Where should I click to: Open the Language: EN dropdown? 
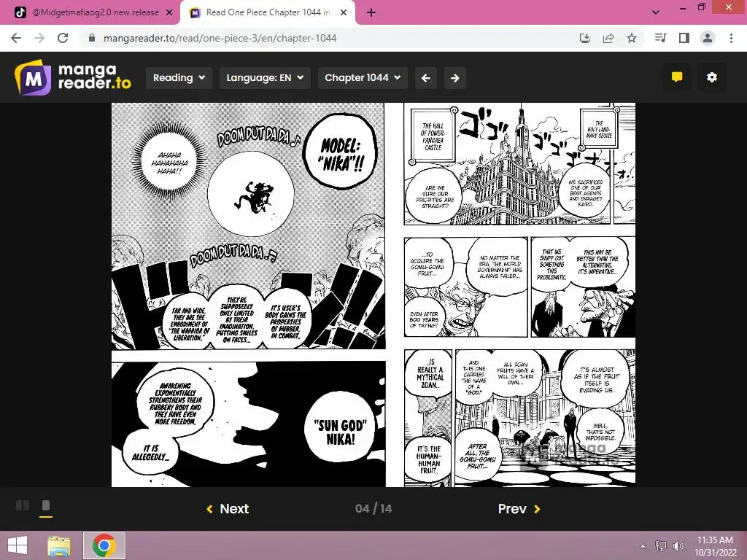(265, 77)
